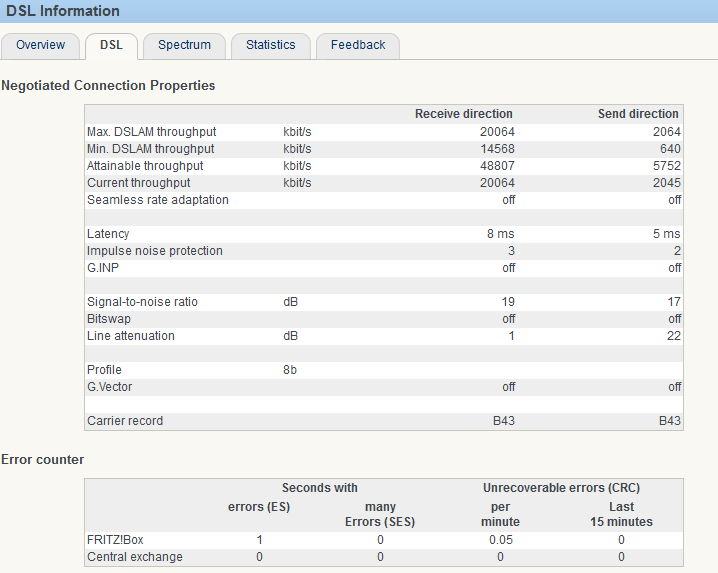Select the Max. DSLAM throughput row label
718x573 pixels.
(x=151, y=132)
